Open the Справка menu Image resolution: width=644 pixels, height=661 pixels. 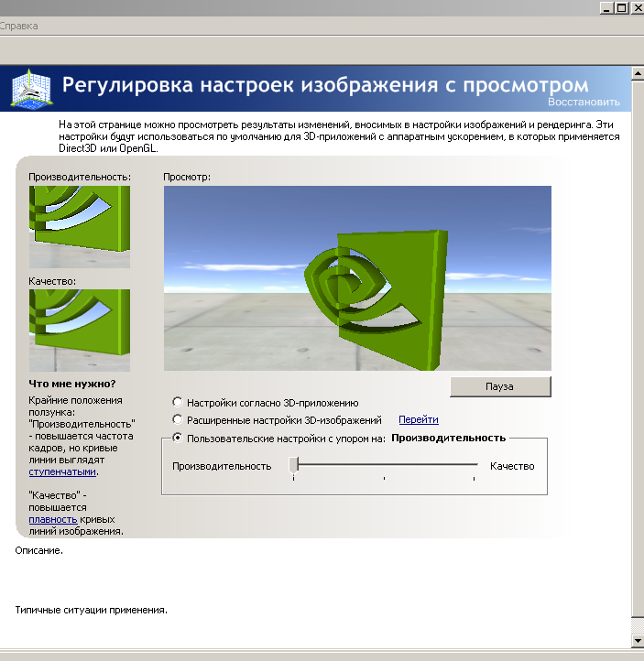point(18,26)
